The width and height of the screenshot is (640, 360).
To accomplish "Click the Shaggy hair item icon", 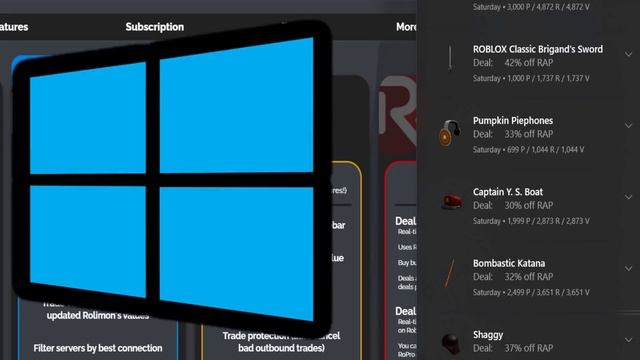I will 451,344.
